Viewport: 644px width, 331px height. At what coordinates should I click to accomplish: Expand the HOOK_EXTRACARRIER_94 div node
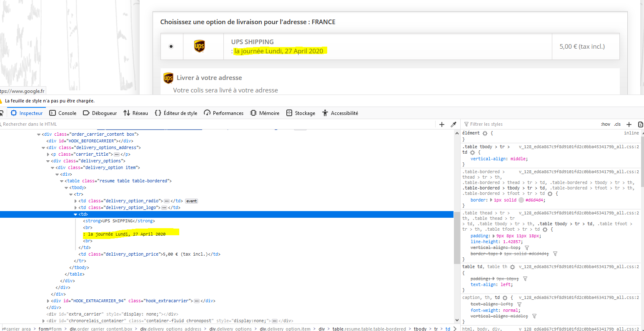tap(48, 301)
